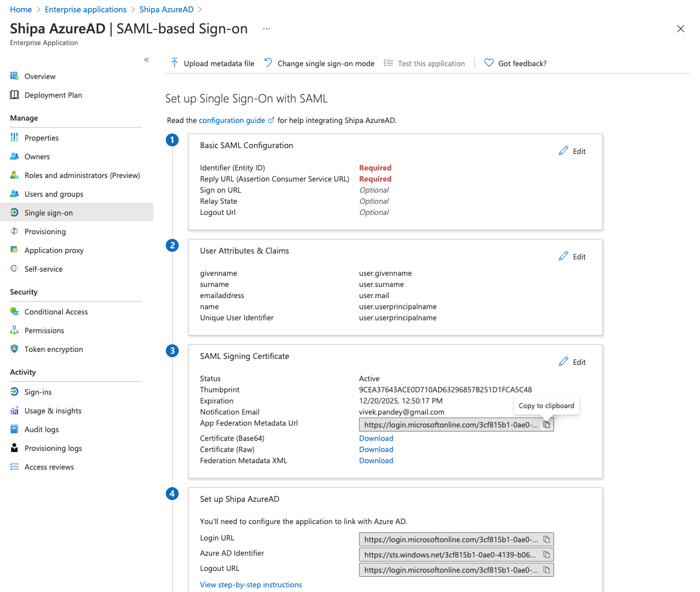Image resolution: width=700 pixels, height=592 pixels.
Task: Click the expiration date 12/20/2025
Action: 401,401
